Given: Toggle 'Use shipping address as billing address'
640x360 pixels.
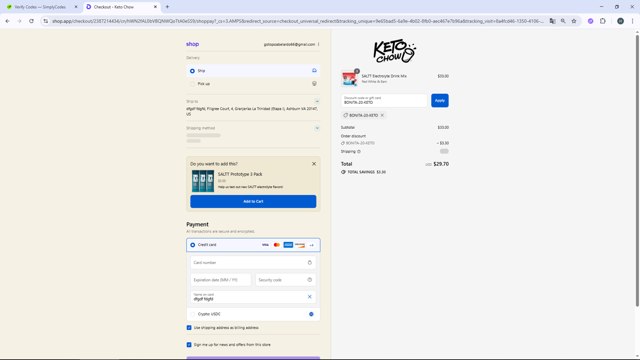Looking at the screenshot, I should [189, 327].
